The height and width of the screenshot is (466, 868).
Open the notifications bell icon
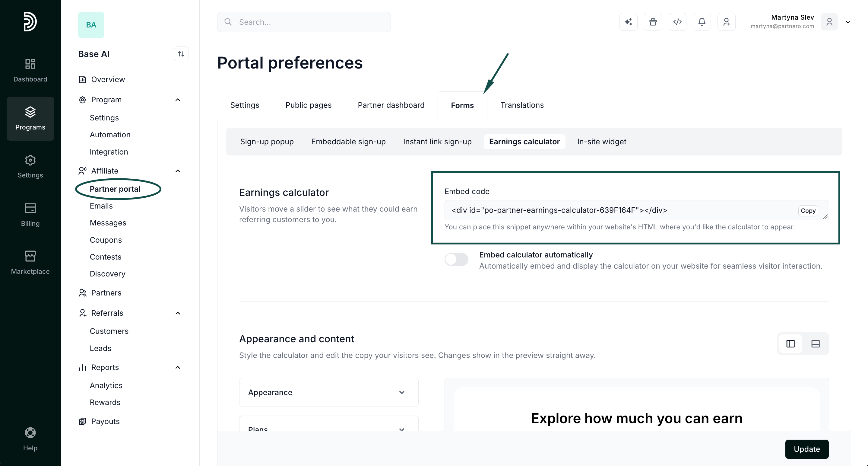click(x=702, y=22)
